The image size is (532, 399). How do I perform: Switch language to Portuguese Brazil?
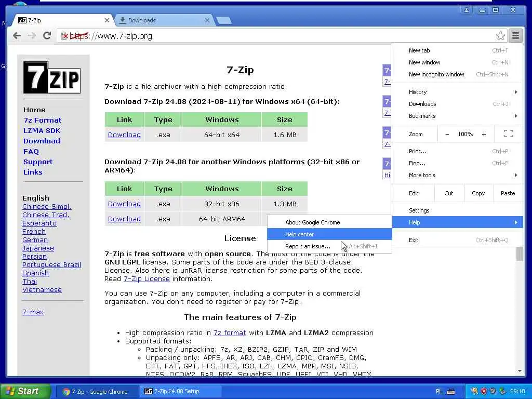[x=51, y=264]
